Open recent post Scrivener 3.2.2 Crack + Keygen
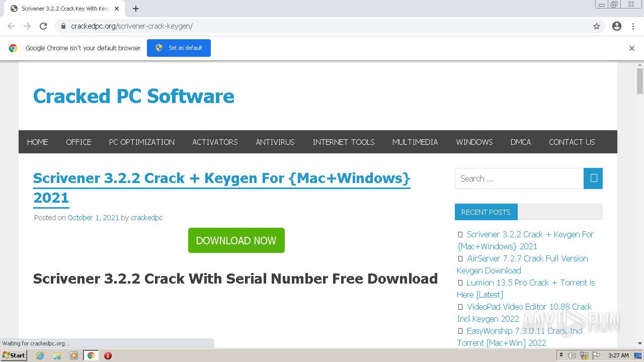644x362 pixels. [525, 240]
